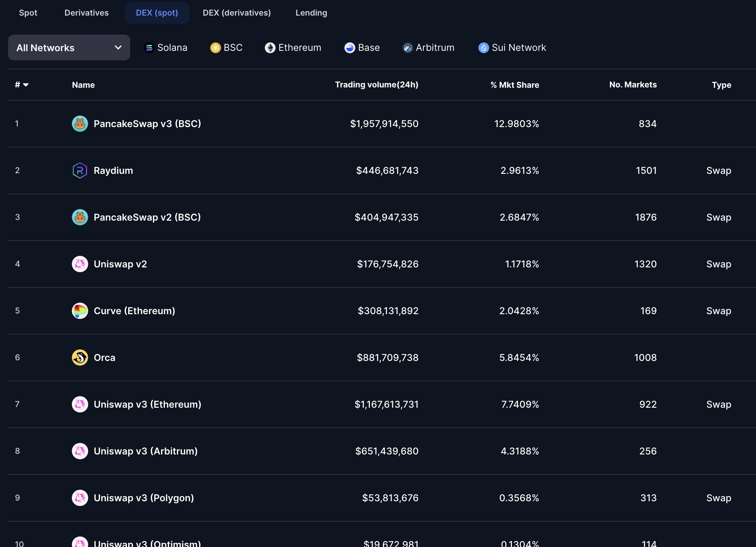Click the 7.7409% market share value

point(520,404)
